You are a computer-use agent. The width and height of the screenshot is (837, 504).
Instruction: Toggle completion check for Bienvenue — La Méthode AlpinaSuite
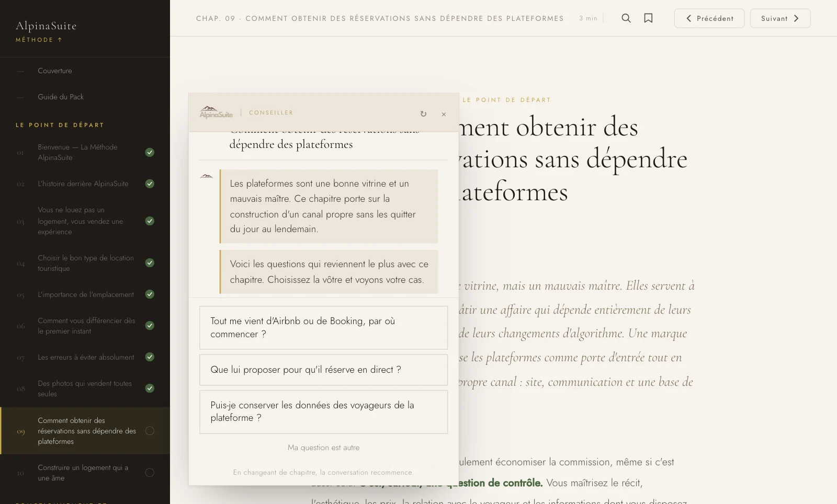tap(150, 152)
